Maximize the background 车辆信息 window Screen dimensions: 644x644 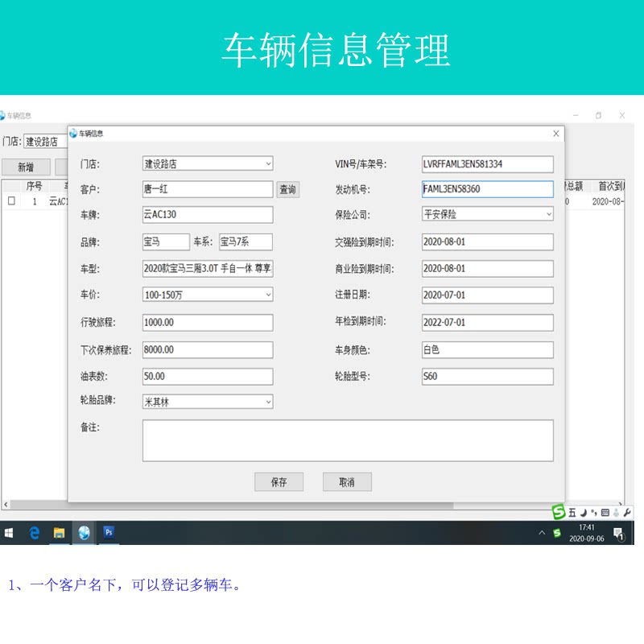(598, 115)
